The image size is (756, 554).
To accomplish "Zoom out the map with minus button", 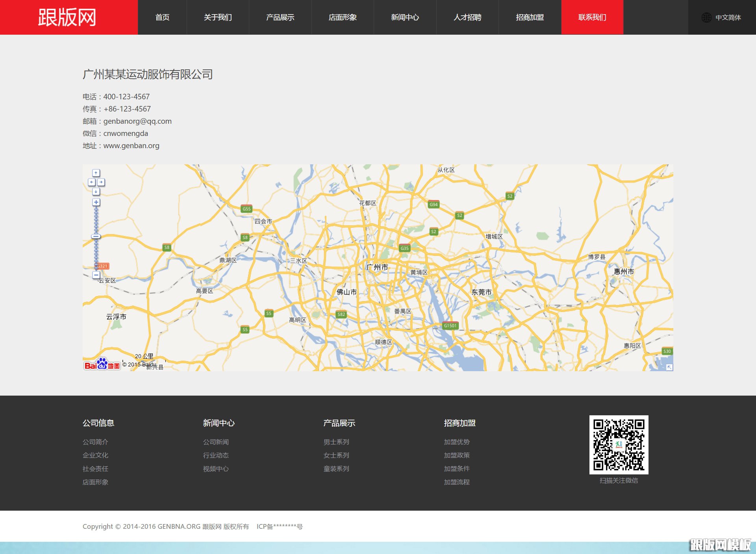I will (x=96, y=275).
